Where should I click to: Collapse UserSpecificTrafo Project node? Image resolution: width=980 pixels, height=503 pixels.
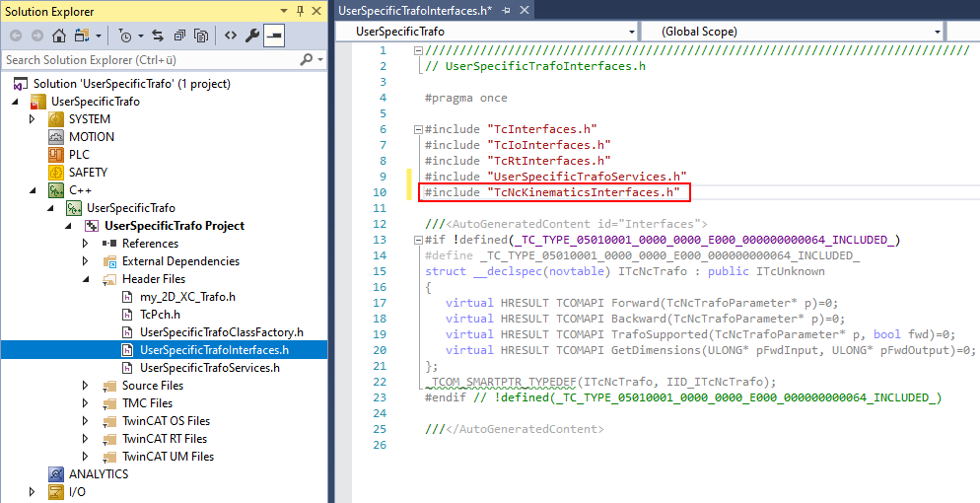pos(69,226)
